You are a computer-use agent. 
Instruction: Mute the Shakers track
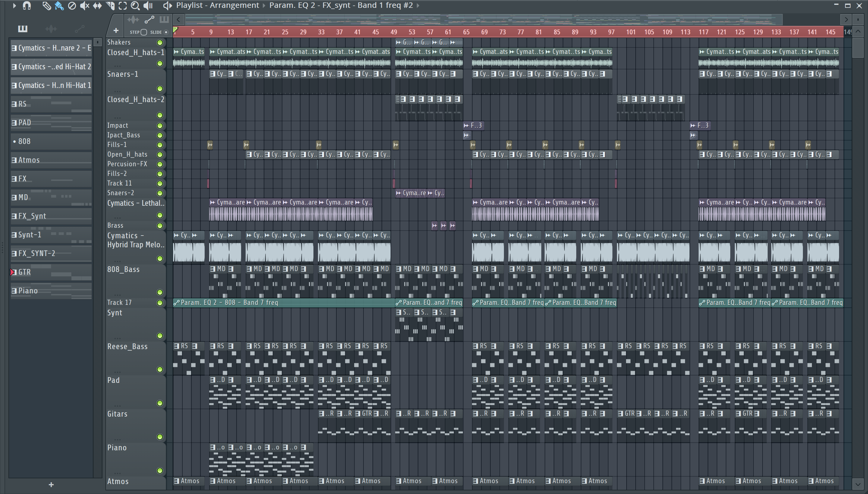coord(159,42)
